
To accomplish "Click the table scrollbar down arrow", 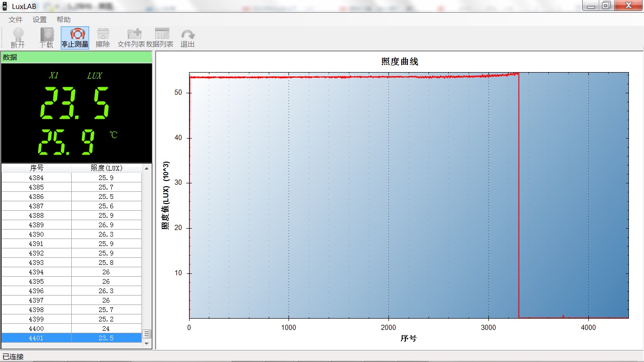I will point(147,344).
